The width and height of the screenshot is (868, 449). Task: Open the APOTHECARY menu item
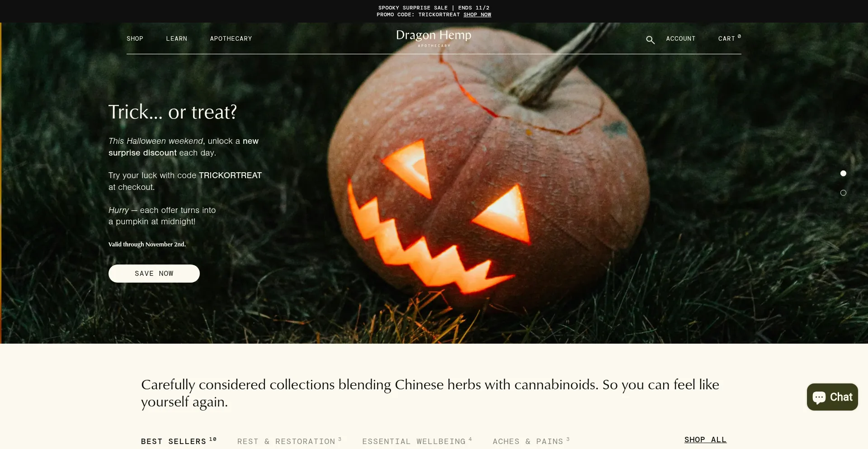click(x=231, y=39)
